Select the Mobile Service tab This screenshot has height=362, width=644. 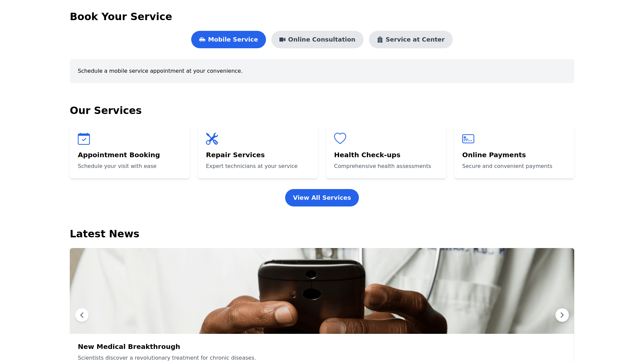(228, 40)
